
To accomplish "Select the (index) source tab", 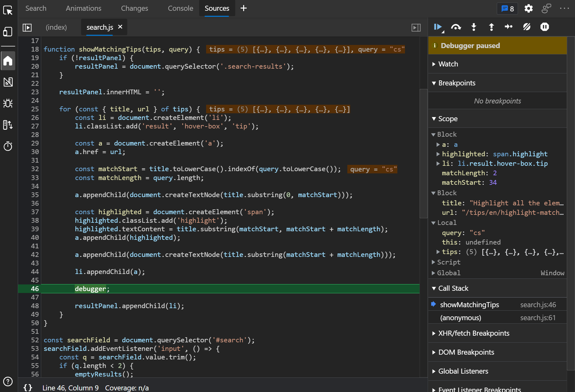I will (56, 27).
